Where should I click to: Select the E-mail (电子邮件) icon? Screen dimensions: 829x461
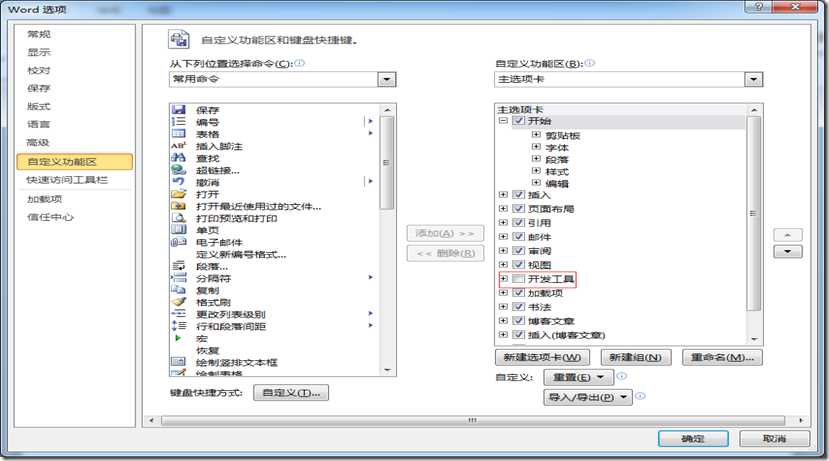coord(179,242)
